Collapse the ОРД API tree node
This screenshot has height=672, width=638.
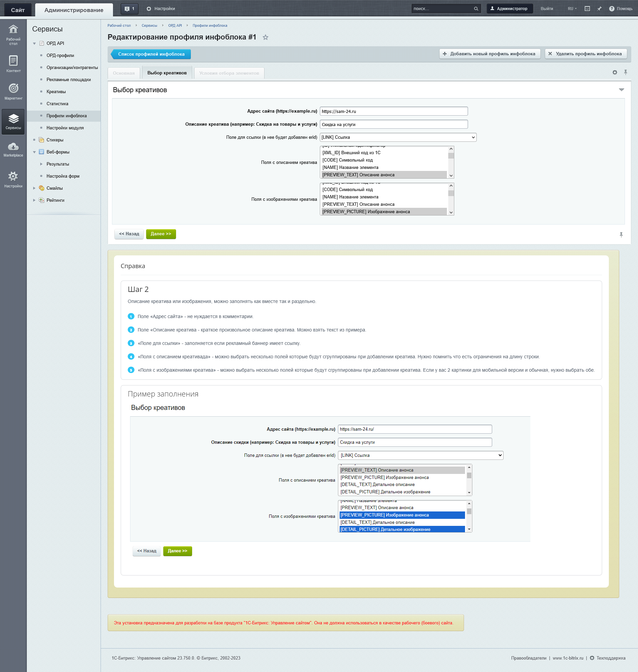tap(34, 44)
